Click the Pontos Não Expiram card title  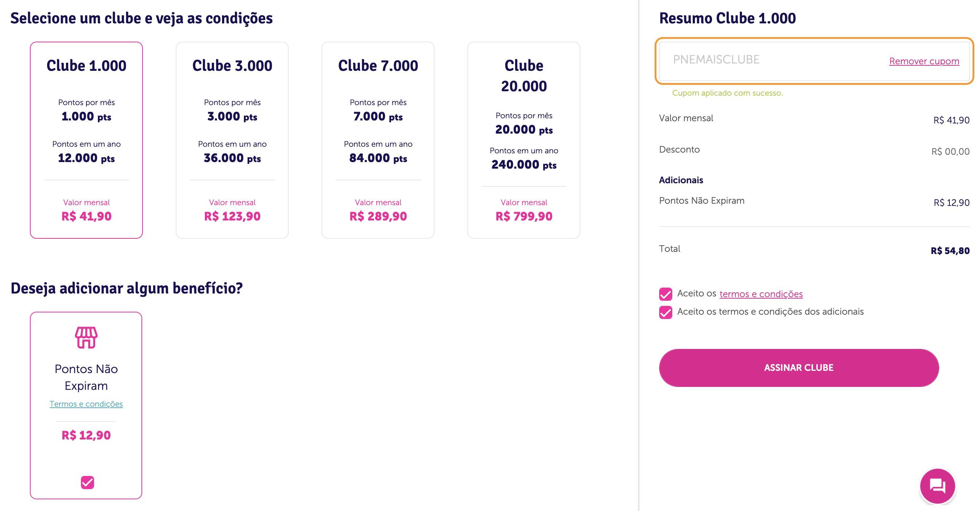(86, 377)
